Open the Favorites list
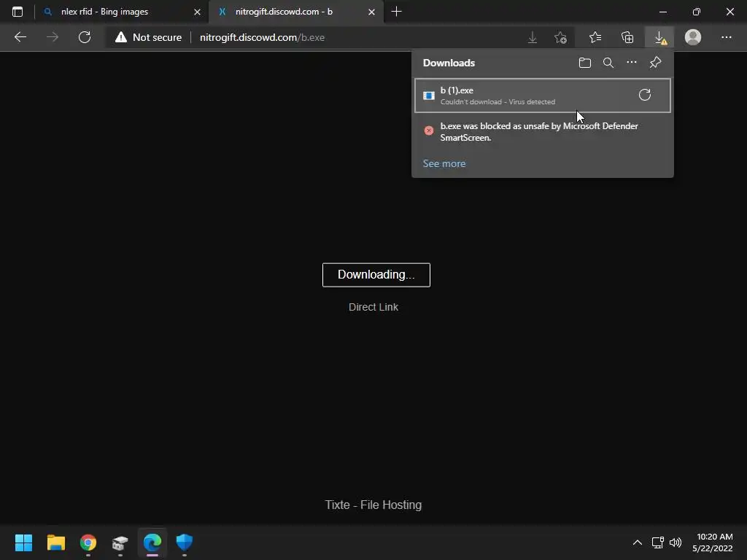Viewport: 747px width, 560px height. 595,37
